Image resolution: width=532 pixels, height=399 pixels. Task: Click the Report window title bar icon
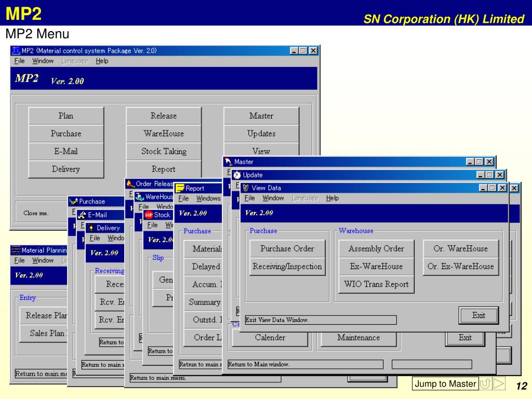(180, 188)
